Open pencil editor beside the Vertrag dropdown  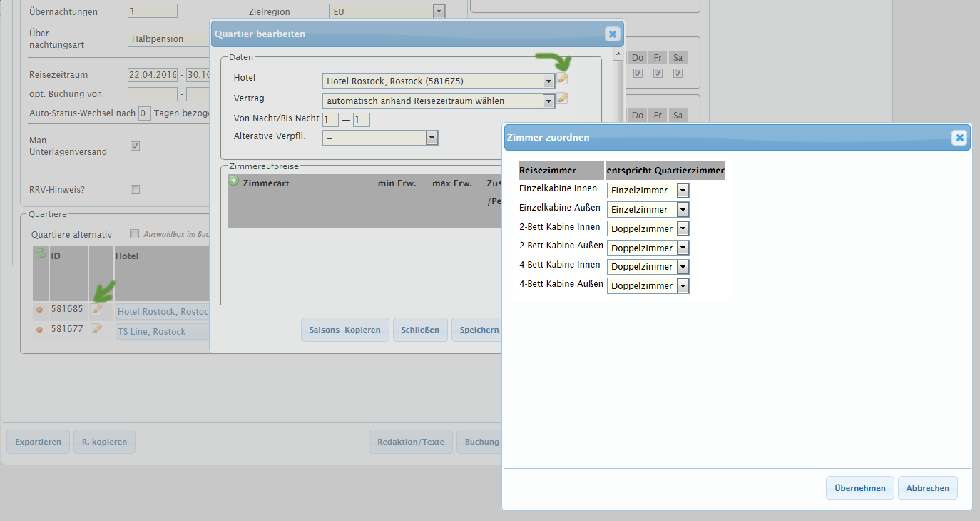(x=563, y=99)
